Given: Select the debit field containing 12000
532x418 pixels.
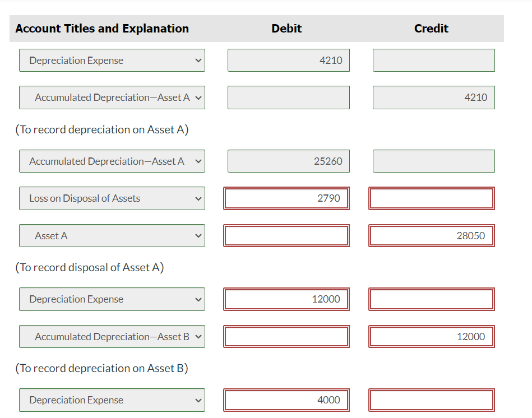Looking at the screenshot, I should pos(286,299).
